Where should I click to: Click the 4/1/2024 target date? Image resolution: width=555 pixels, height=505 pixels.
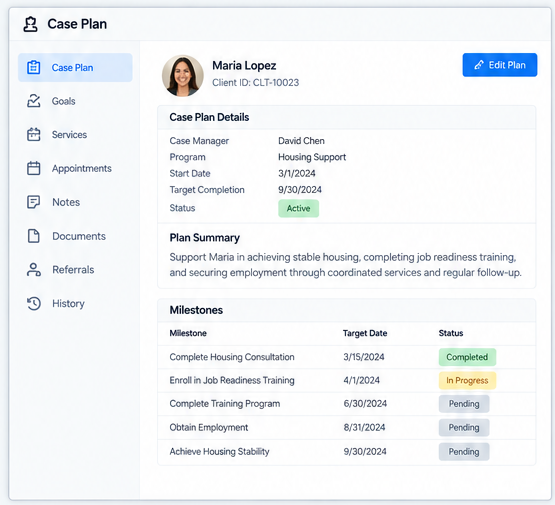(x=361, y=380)
